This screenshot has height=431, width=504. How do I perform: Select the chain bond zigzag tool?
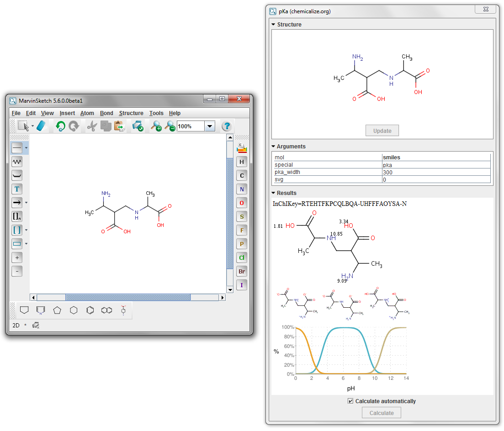[x=17, y=162]
